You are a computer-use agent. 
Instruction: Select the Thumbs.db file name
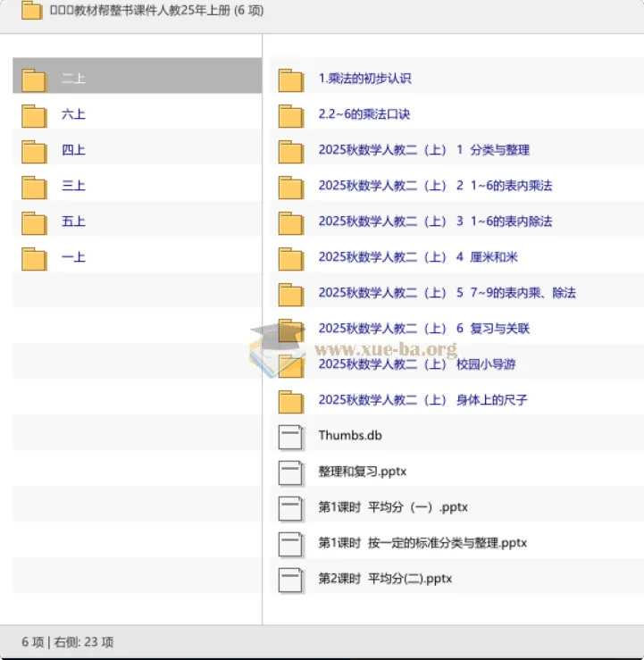(350, 436)
